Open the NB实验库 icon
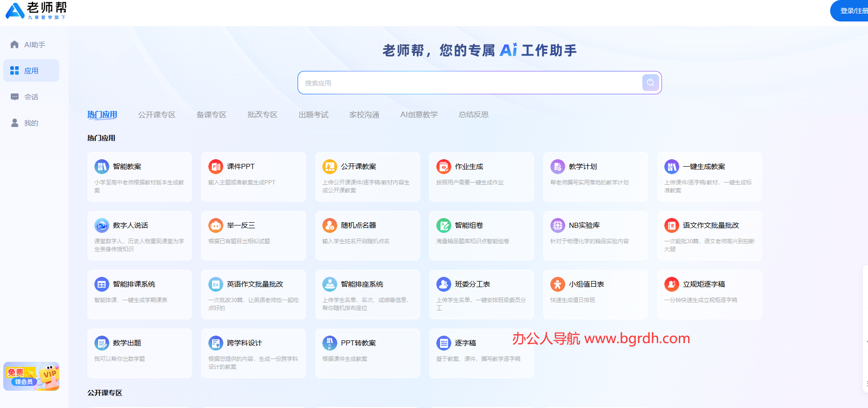The height and width of the screenshot is (408, 868). 558,225
